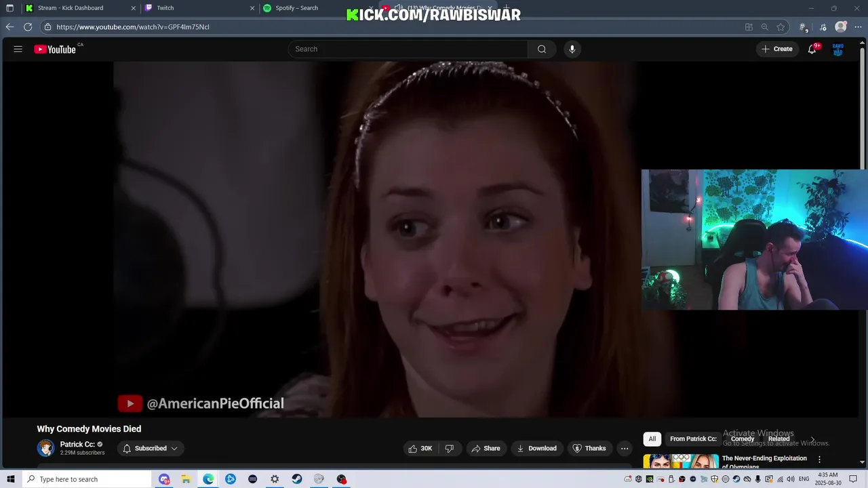Go to the YouTube home logo
The height and width of the screenshot is (488, 868).
tap(55, 49)
